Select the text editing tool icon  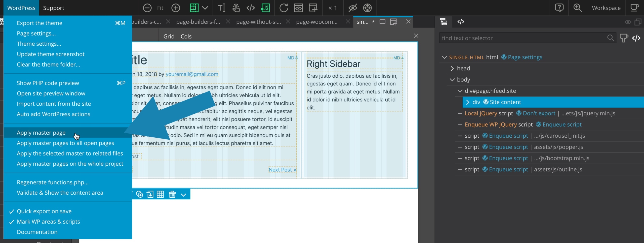click(x=222, y=8)
